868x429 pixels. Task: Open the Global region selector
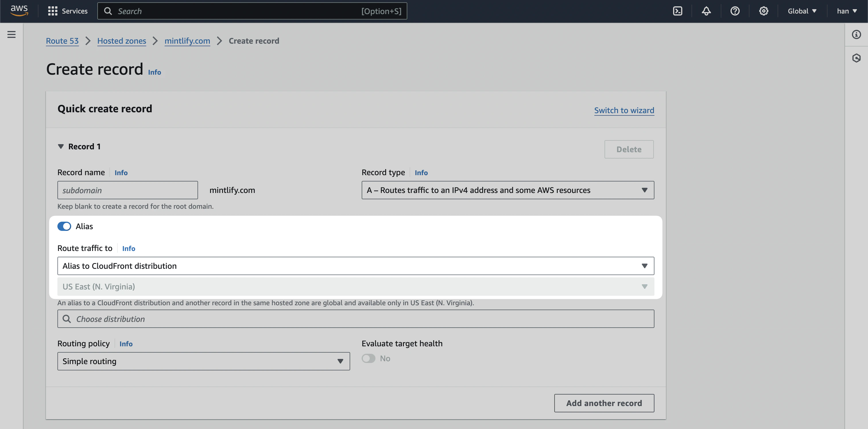(x=802, y=11)
